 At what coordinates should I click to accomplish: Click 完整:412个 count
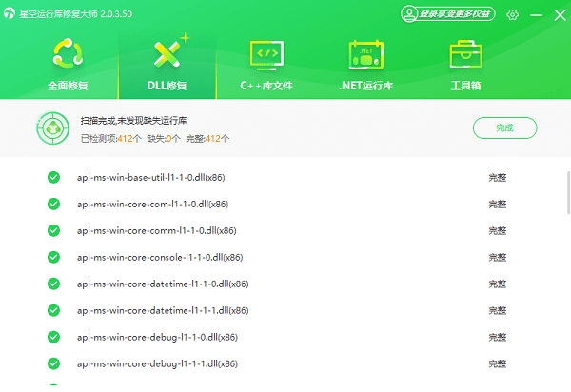[207, 138]
